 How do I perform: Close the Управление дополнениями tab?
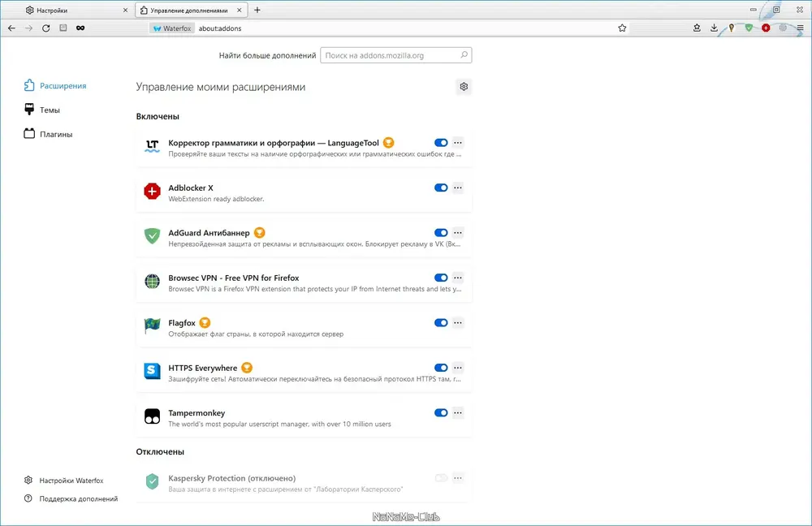pyautogui.click(x=239, y=10)
